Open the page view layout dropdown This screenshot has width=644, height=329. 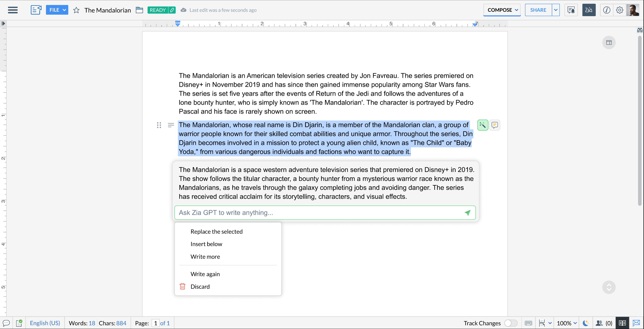(x=545, y=323)
